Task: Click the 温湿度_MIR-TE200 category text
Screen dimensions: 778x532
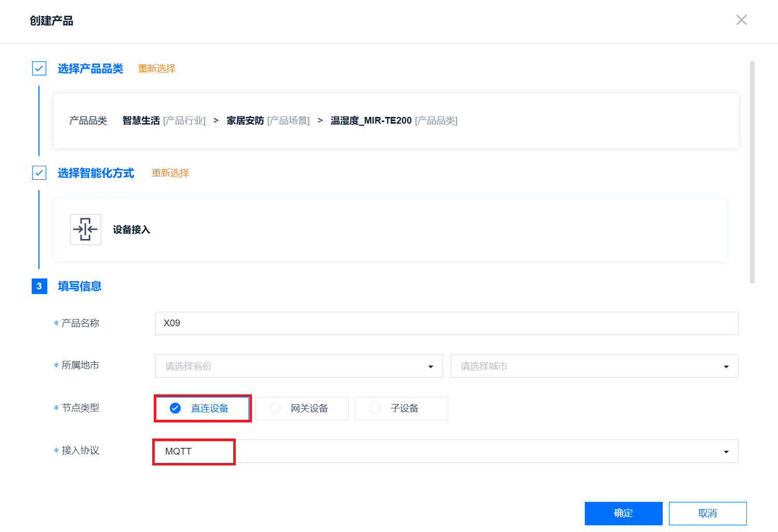Action: [x=371, y=121]
